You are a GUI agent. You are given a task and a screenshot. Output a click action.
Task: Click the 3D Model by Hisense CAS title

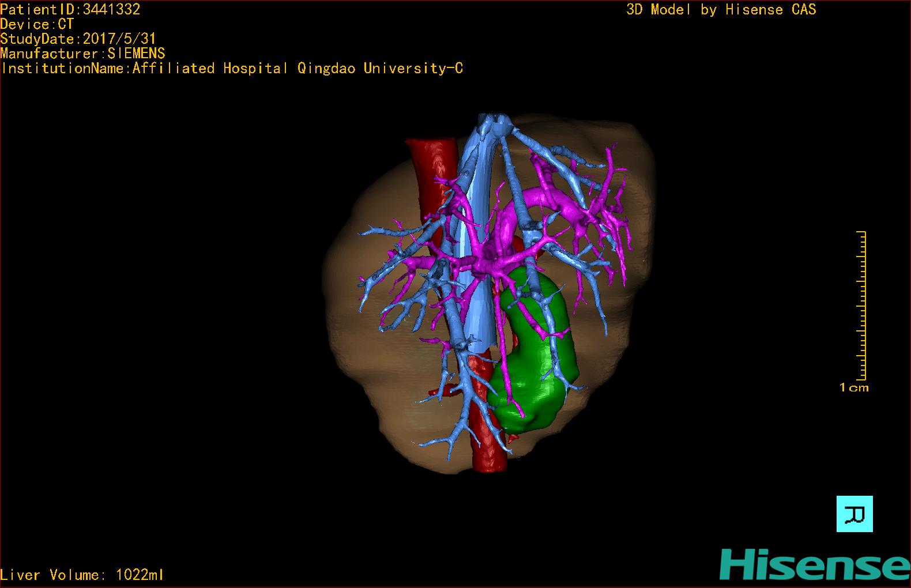721,9
